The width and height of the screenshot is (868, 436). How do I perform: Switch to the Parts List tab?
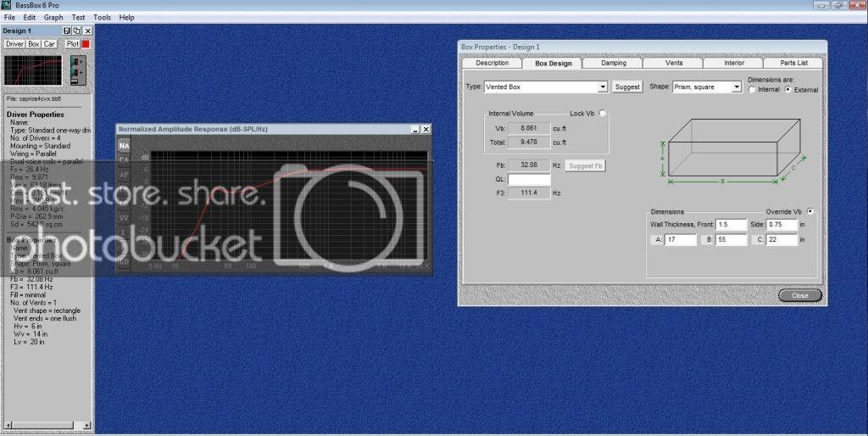pos(793,63)
